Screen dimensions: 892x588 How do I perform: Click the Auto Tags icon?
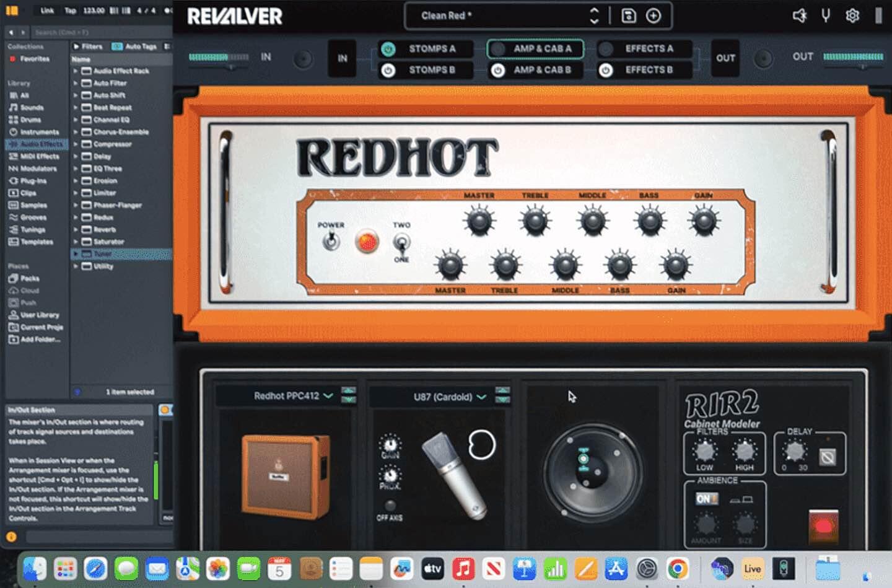117,46
